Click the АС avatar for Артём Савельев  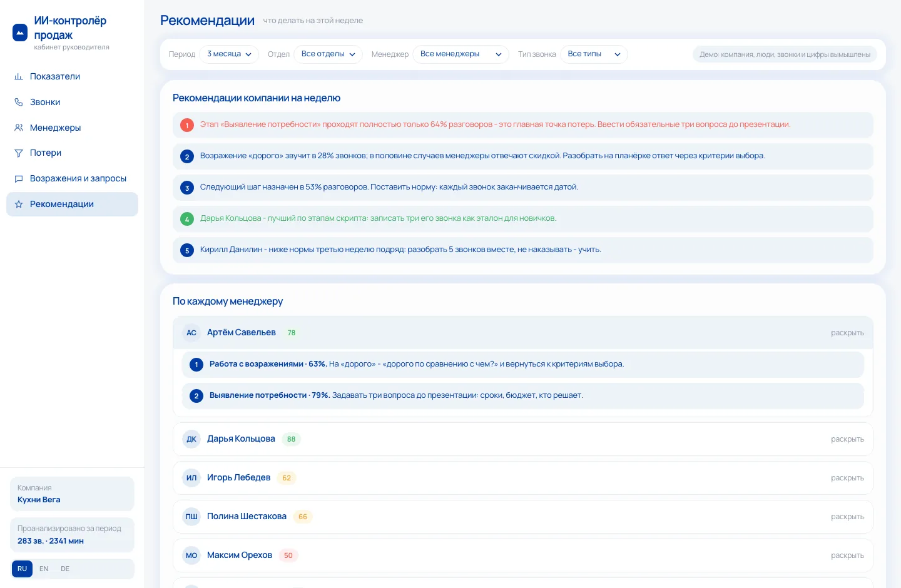pyautogui.click(x=191, y=333)
